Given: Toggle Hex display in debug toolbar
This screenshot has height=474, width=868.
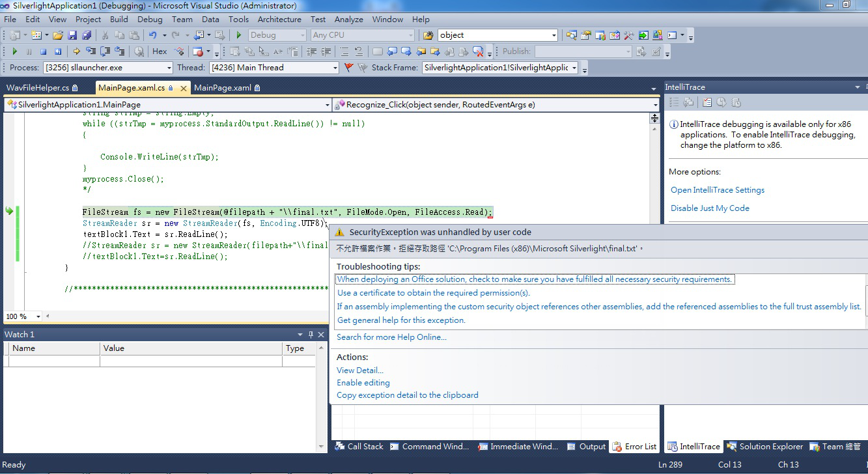Looking at the screenshot, I should click(160, 51).
